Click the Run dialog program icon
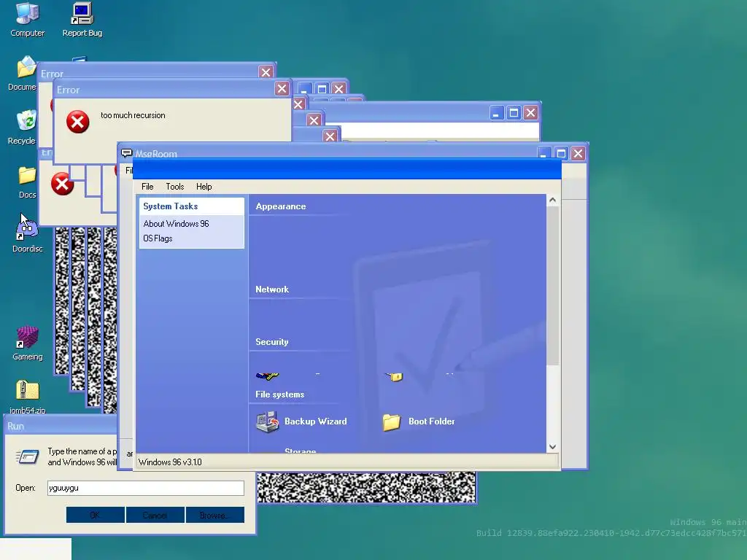Image resolution: width=747 pixels, height=560 pixels. click(x=28, y=456)
